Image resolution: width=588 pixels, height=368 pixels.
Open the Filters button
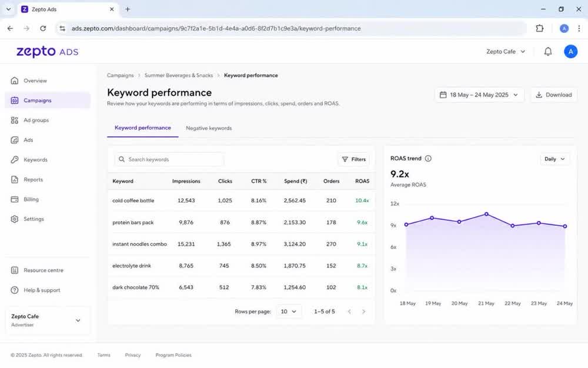point(353,159)
